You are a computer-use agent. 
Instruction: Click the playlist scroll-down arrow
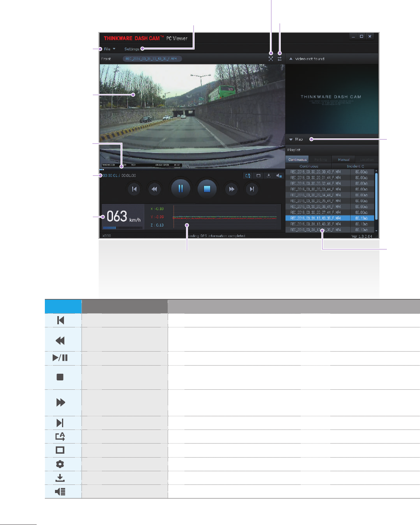click(376, 231)
